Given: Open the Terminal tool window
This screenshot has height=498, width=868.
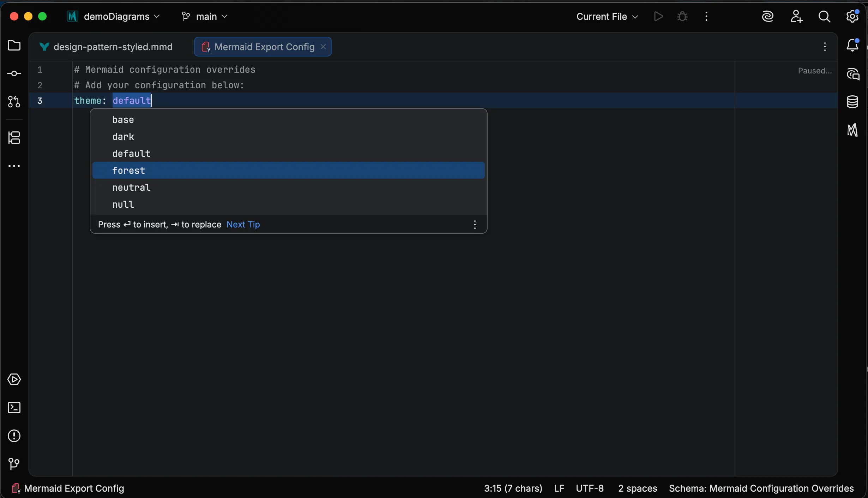Looking at the screenshot, I should [x=14, y=408].
